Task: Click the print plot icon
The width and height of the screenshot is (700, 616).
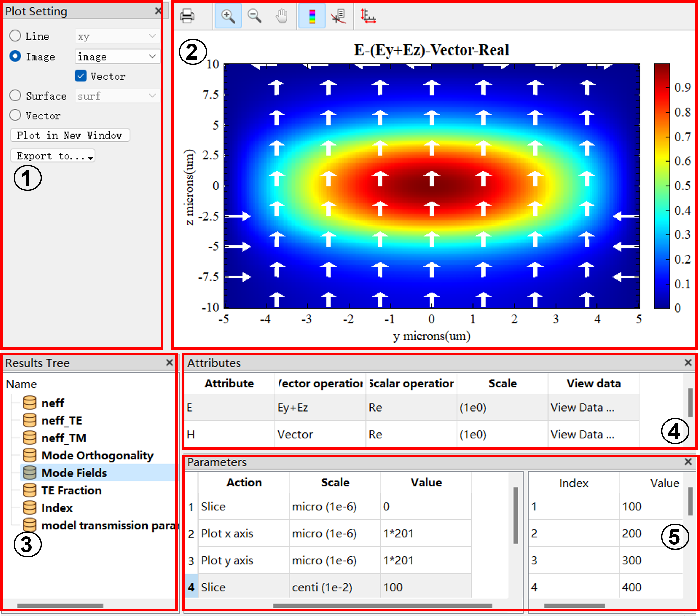Action: click(x=187, y=16)
